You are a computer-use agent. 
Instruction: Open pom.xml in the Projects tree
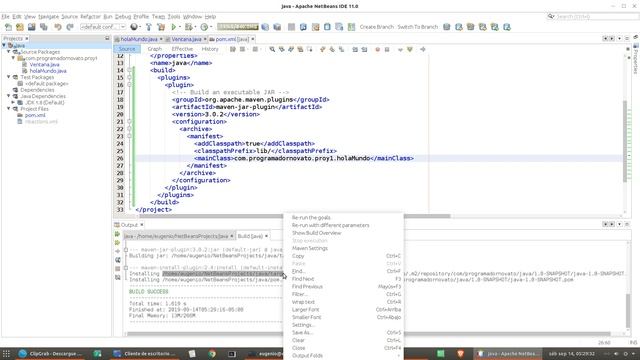point(35,115)
